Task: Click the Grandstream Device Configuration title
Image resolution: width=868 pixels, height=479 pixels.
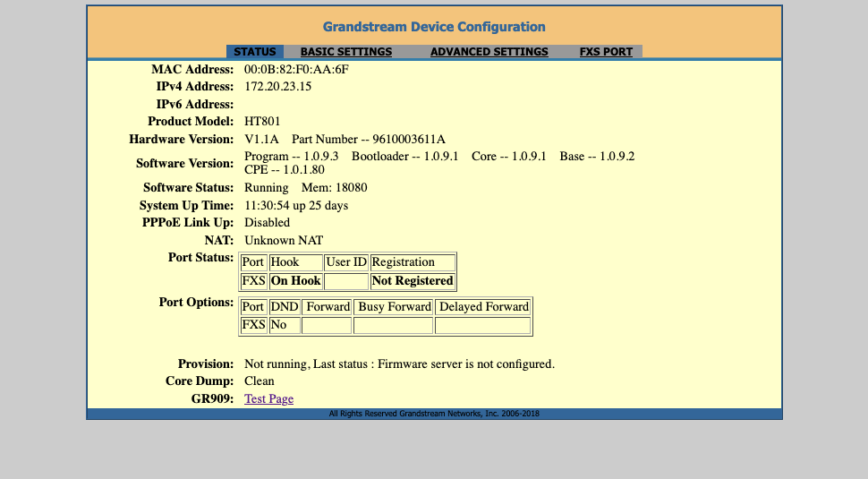Action: click(434, 27)
